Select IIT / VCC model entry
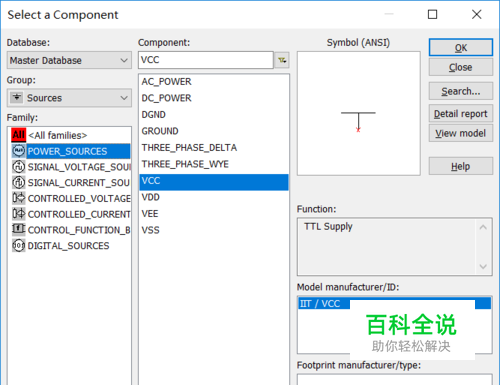The image size is (500, 385). tap(394, 304)
